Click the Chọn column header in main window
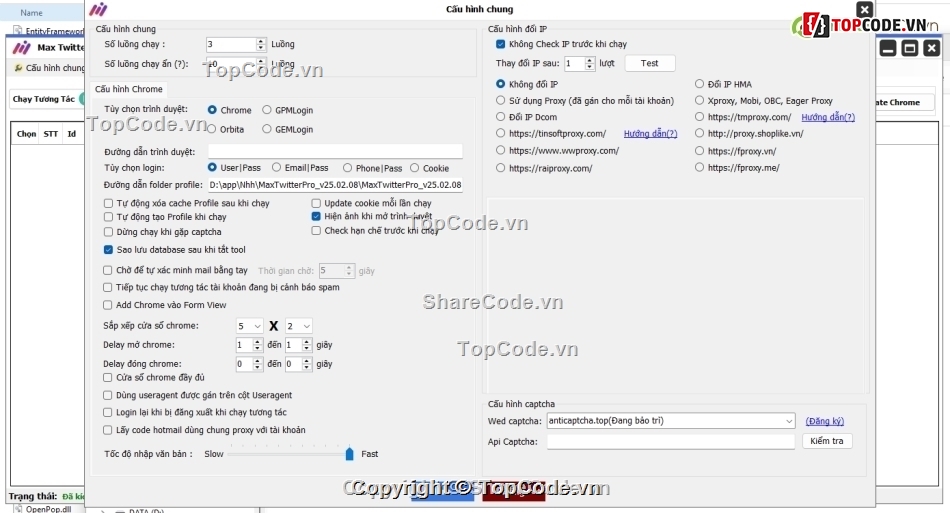 tap(26, 134)
